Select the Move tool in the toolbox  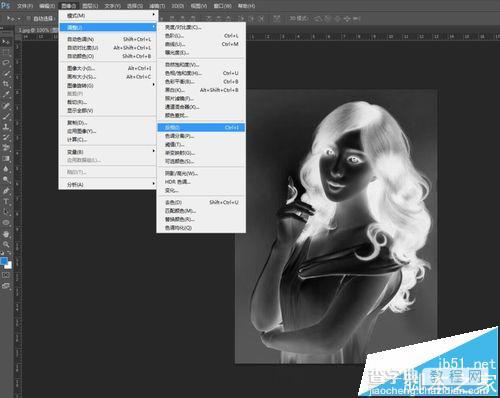coord(6,42)
